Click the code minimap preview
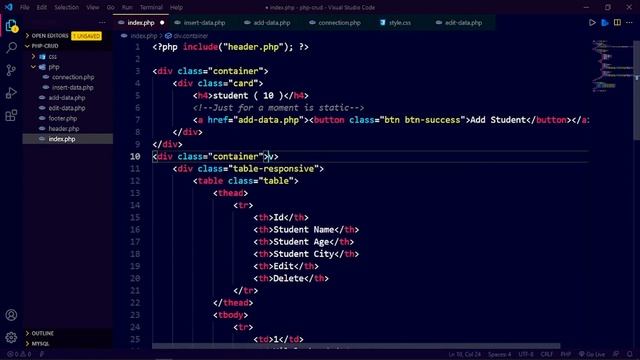Image resolution: width=640 pixels, height=360 pixels. coord(611,65)
